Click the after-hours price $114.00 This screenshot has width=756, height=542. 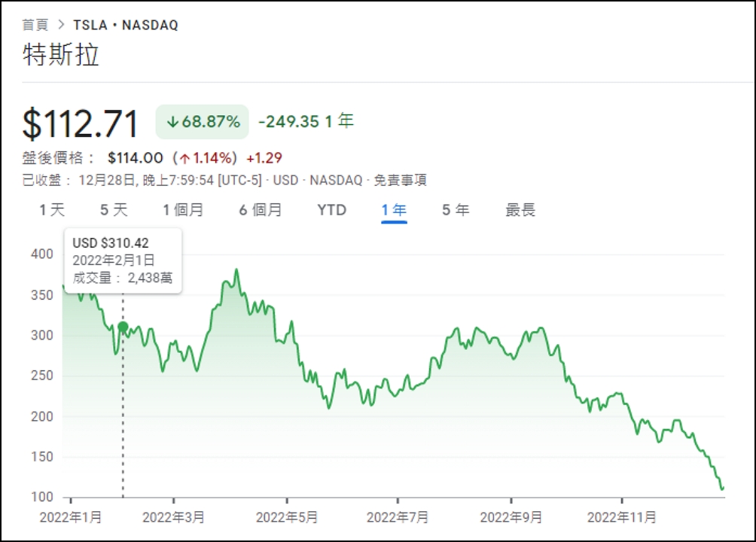point(136,158)
